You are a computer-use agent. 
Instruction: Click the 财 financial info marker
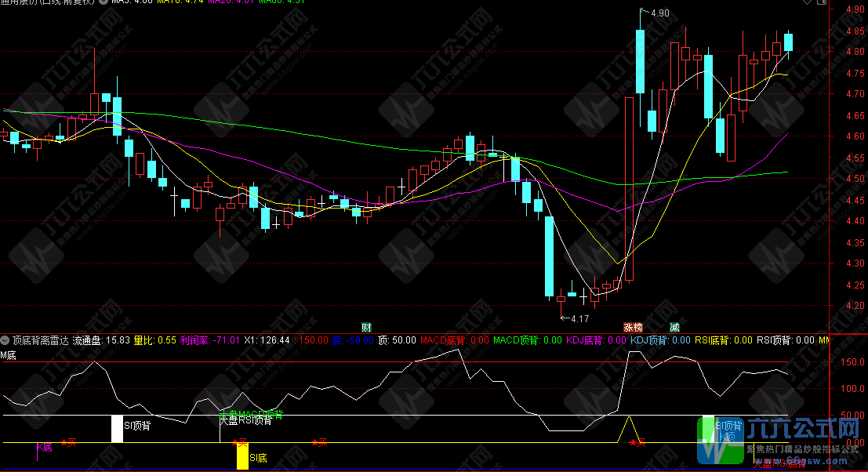(366, 327)
